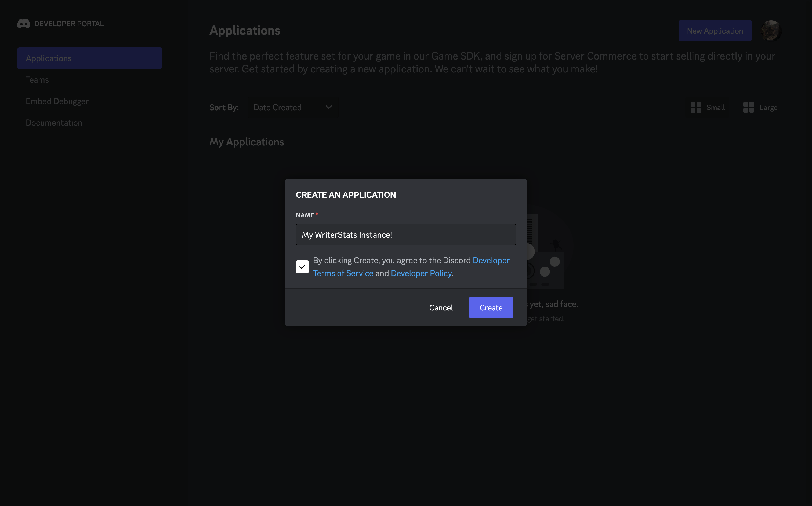Click the DEVELOPER PORTAL title text
812x506 pixels.
69,24
